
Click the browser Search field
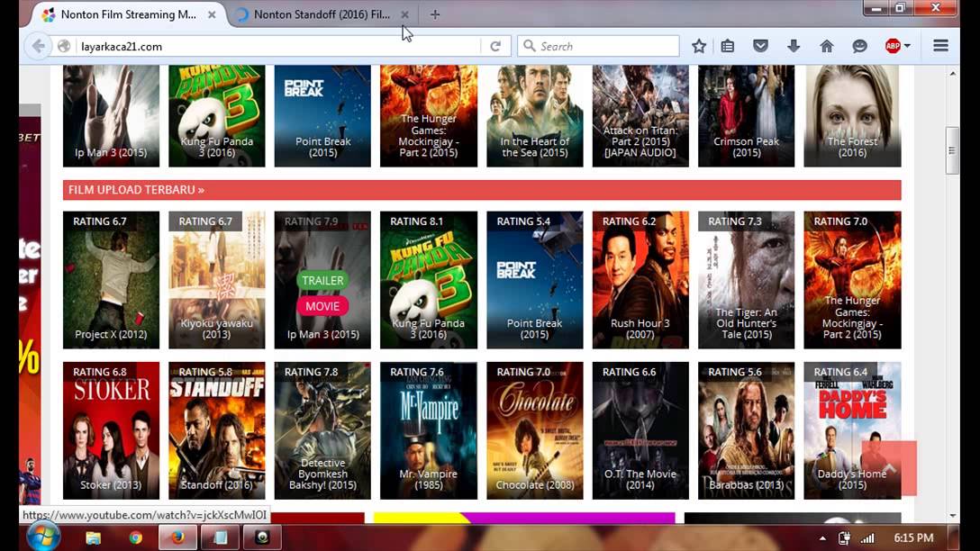598,46
